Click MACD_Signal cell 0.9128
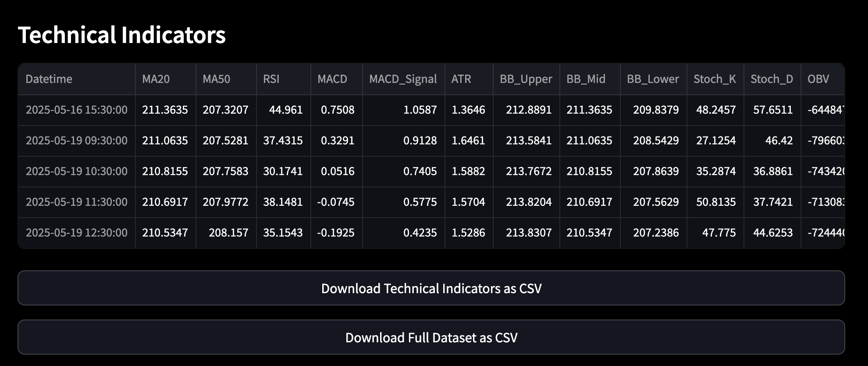This screenshot has width=868, height=366. [404, 140]
